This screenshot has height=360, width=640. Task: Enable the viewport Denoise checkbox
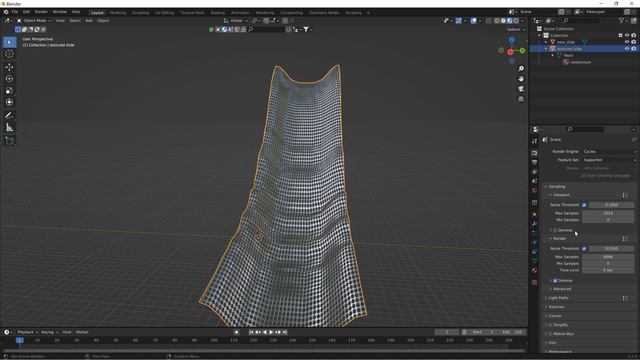(555, 230)
